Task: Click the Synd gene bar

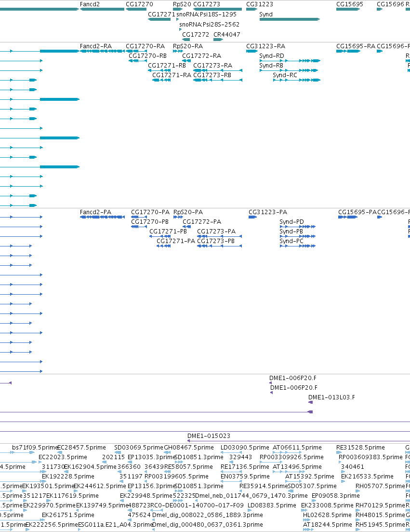Action: [x=290, y=19]
